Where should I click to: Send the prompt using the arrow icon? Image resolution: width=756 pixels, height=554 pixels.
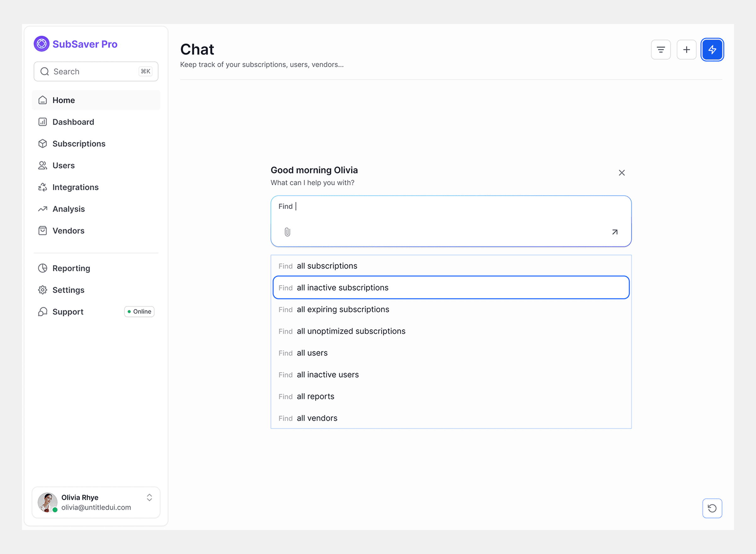coord(614,232)
